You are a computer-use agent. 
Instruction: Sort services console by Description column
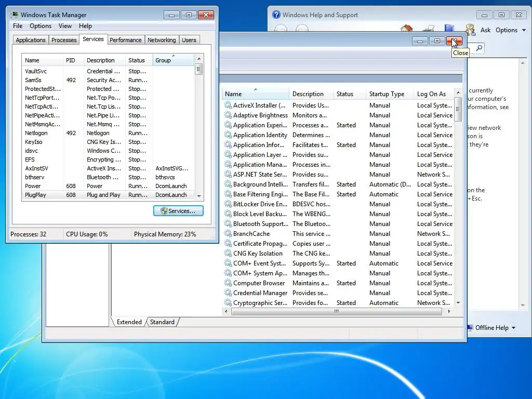[311, 94]
